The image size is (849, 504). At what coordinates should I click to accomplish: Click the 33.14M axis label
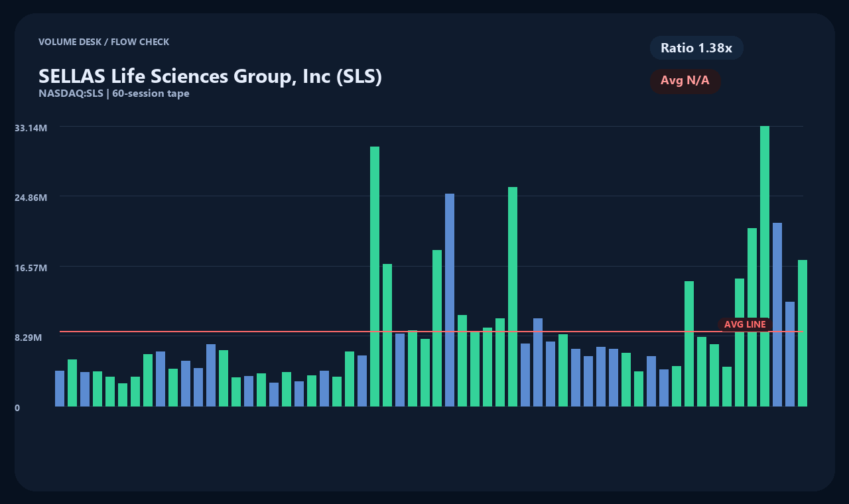pyautogui.click(x=31, y=127)
